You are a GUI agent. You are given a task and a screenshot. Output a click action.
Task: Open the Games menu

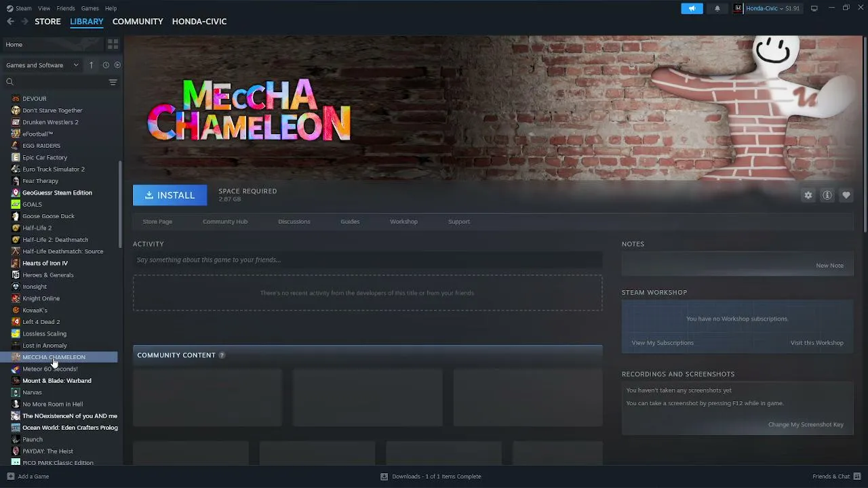coord(90,8)
